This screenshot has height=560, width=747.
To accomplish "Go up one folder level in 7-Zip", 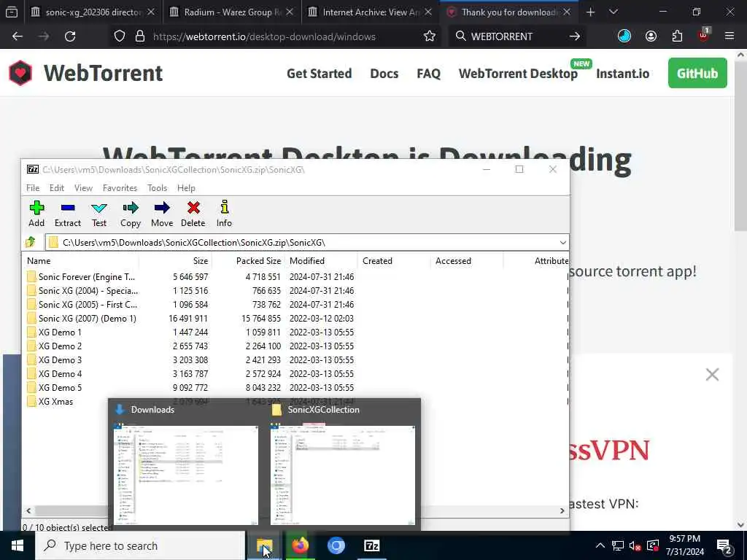I will click(x=31, y=242).
